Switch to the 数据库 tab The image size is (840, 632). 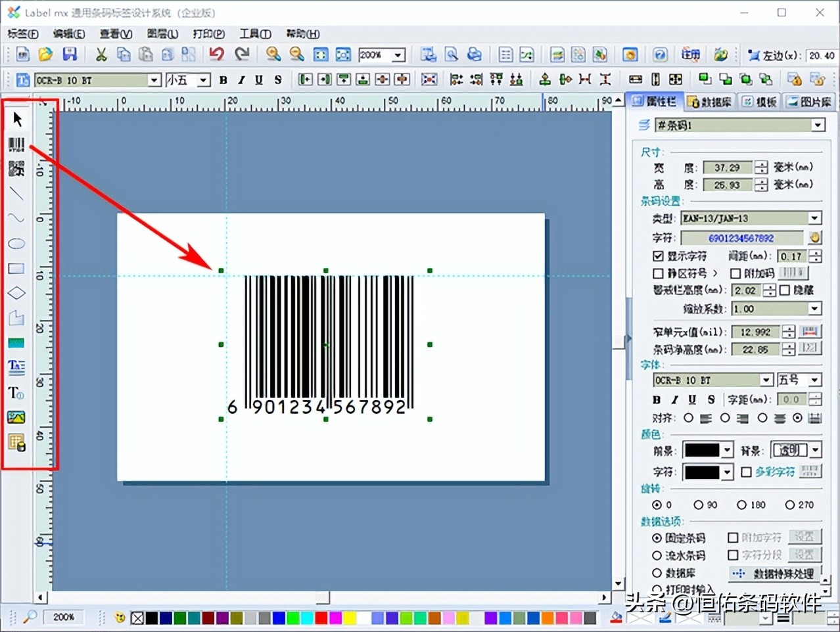[710, 101]
